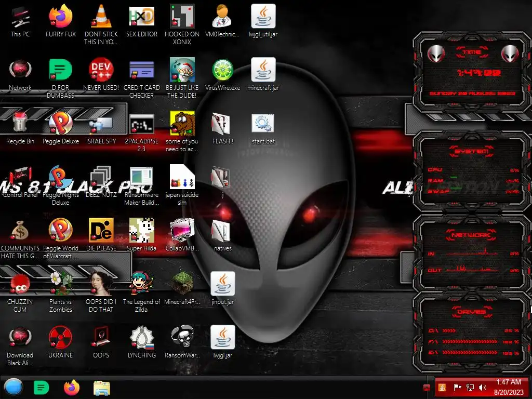The height and width of the screenshot is (399, 532).
Task: Open the Start menu orb
Action: point(14,388)
